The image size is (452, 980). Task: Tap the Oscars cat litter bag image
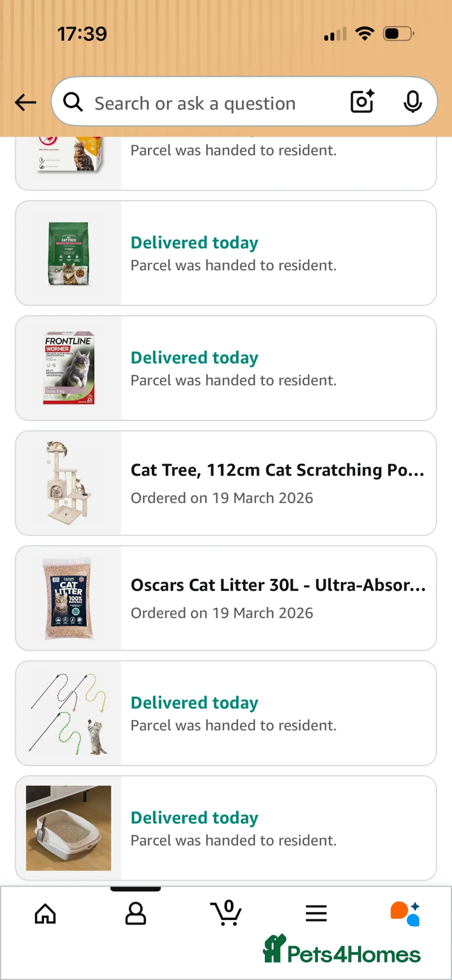[69, 598]
